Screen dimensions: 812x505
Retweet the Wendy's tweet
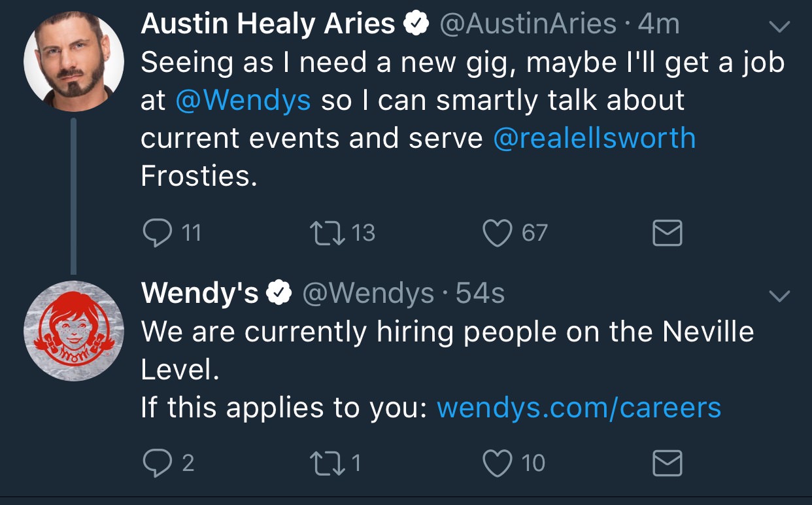coord(326,463)
